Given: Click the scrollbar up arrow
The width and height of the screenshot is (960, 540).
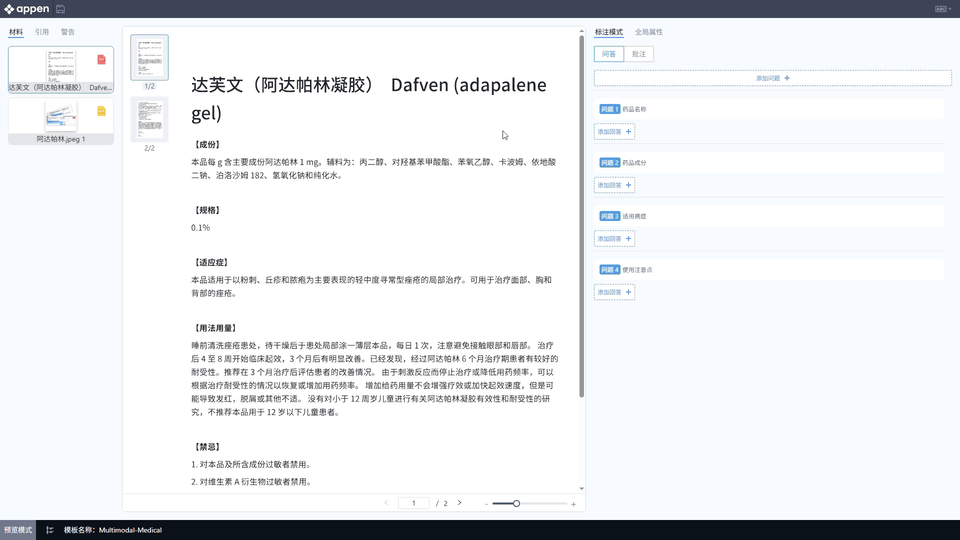Looking at the screenshot, I should click(x=581, y=31).
